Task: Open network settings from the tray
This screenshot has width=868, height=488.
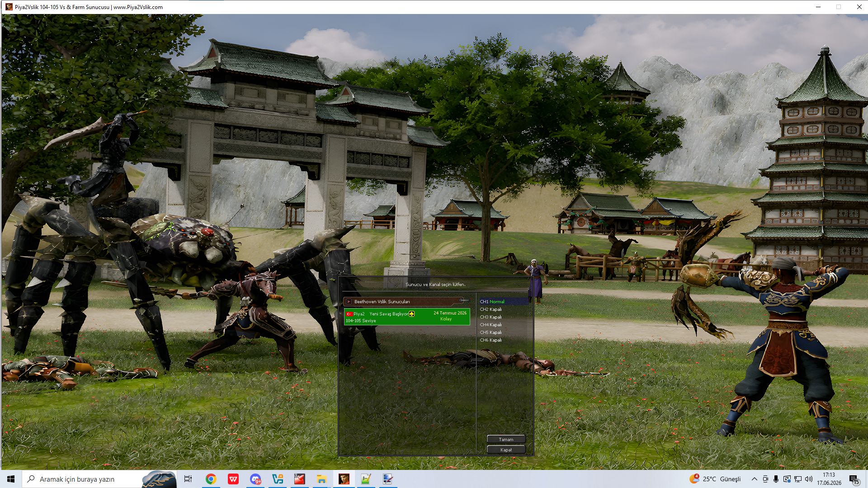Action: pos(798,479)
